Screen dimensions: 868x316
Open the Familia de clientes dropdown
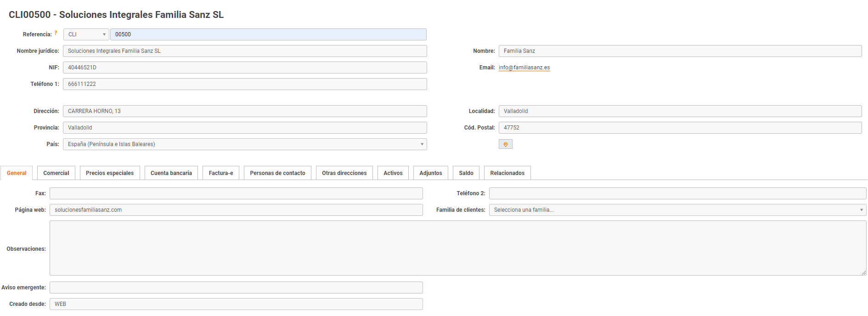click(x=677, y=210)
